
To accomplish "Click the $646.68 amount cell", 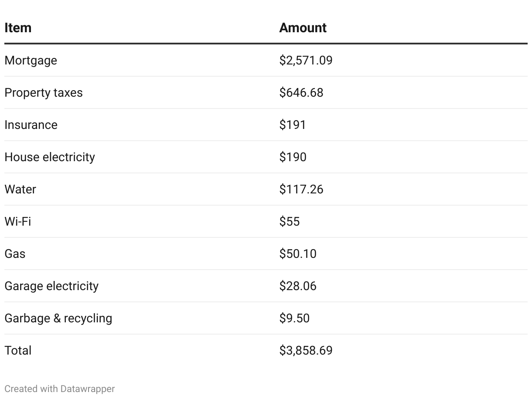I will 301,93.
